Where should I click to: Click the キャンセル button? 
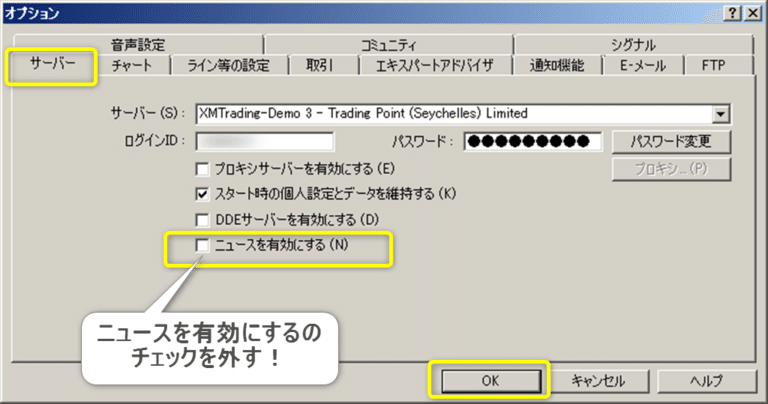tap(599, 381)
